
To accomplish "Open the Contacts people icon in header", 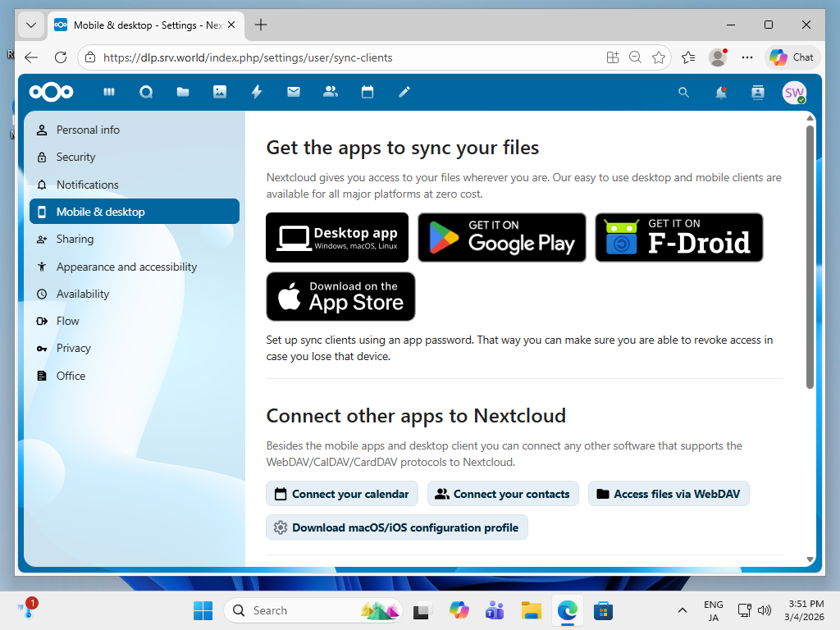I will click(x=331, y=92).
